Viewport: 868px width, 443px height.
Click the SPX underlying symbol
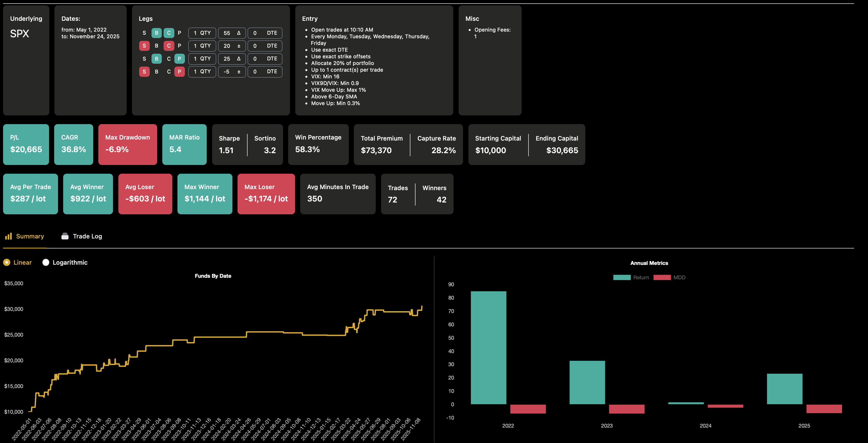[20, 34]
